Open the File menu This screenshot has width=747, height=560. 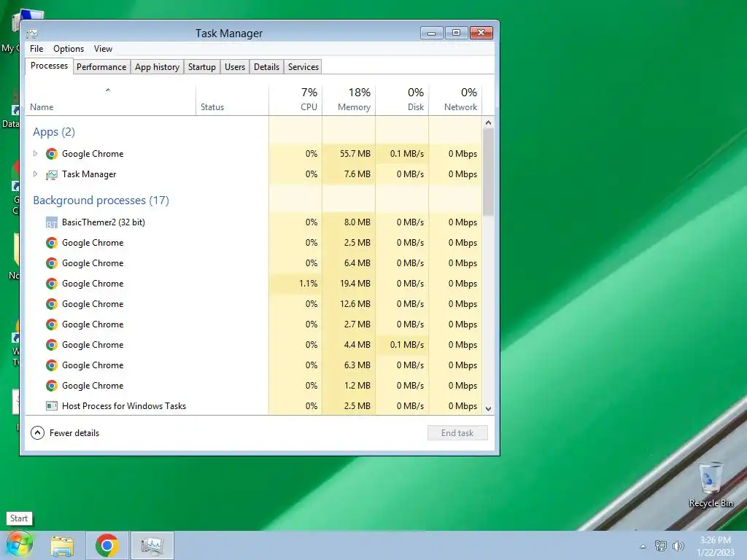[x=36, y=49]
